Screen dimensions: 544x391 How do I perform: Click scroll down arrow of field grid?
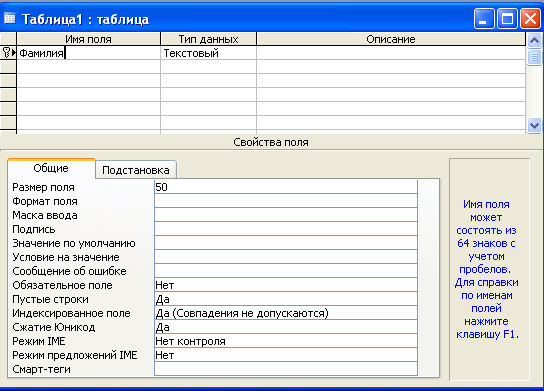tap(534, 125)
